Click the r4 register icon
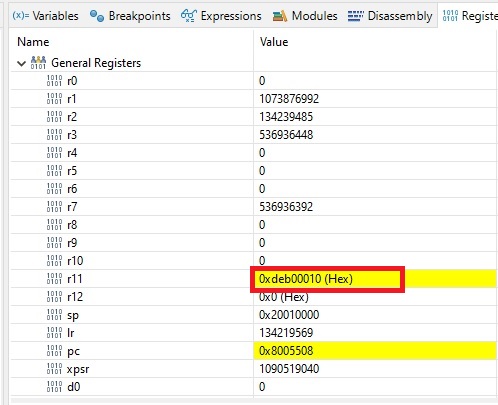498x405 pixels. [54, 153]
